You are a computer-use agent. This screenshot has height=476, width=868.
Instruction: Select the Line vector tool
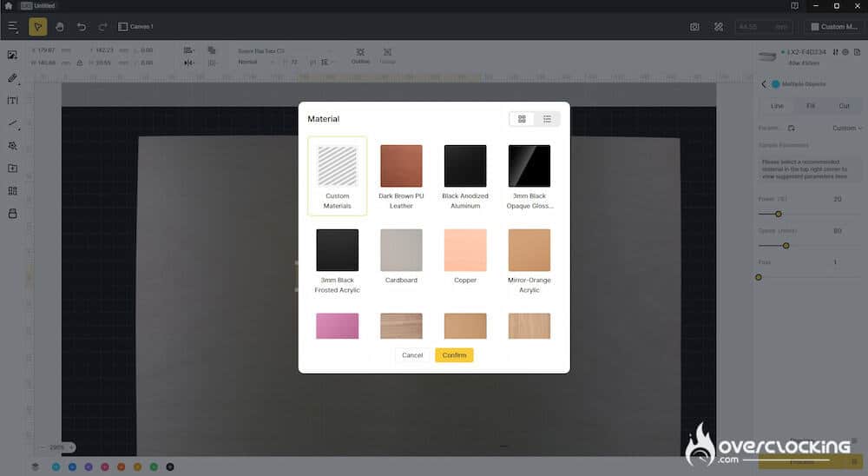tap(13, 124)
